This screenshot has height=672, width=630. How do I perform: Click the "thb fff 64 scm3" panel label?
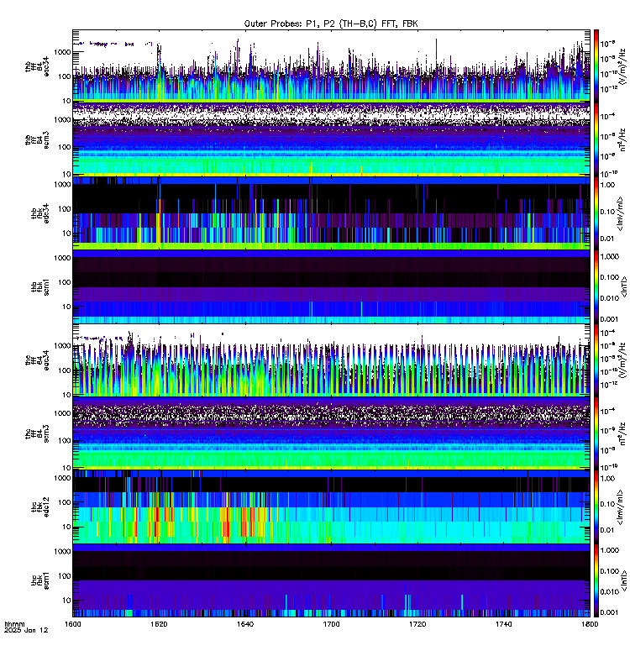click(38, 139)
